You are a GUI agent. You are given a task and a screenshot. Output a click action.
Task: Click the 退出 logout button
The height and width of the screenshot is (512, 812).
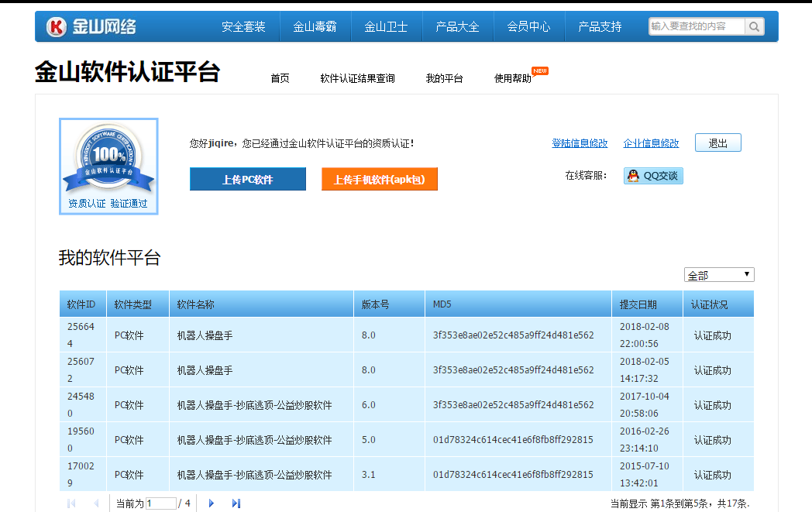(x=717, y=143)
